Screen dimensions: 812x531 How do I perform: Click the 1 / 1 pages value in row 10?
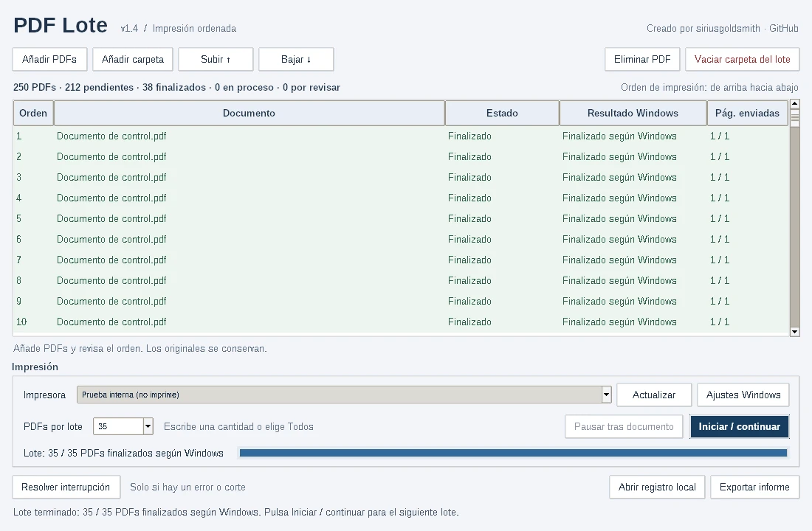(720, 322)
